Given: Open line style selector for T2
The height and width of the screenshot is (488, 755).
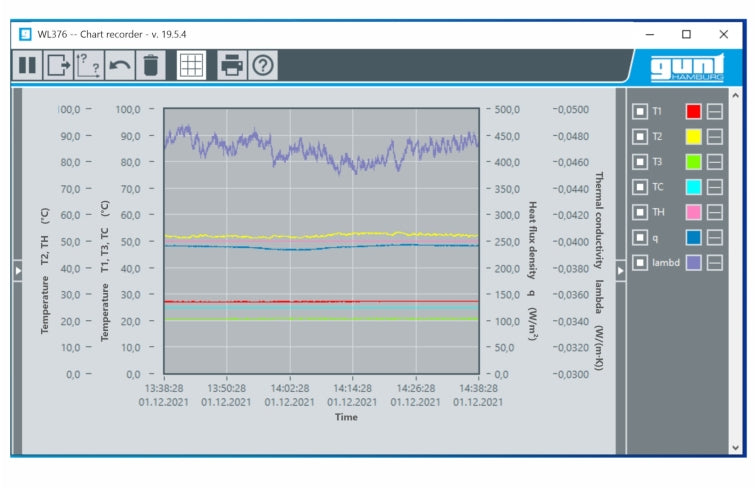Looking at the screenshot, I should tap(715, 136).
